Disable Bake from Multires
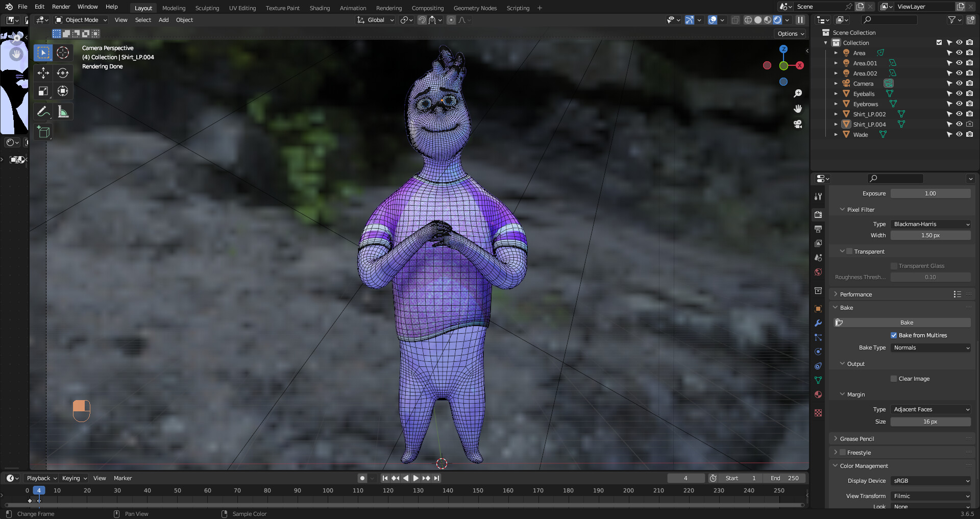The image size is (980, 519). pos(894,335)
